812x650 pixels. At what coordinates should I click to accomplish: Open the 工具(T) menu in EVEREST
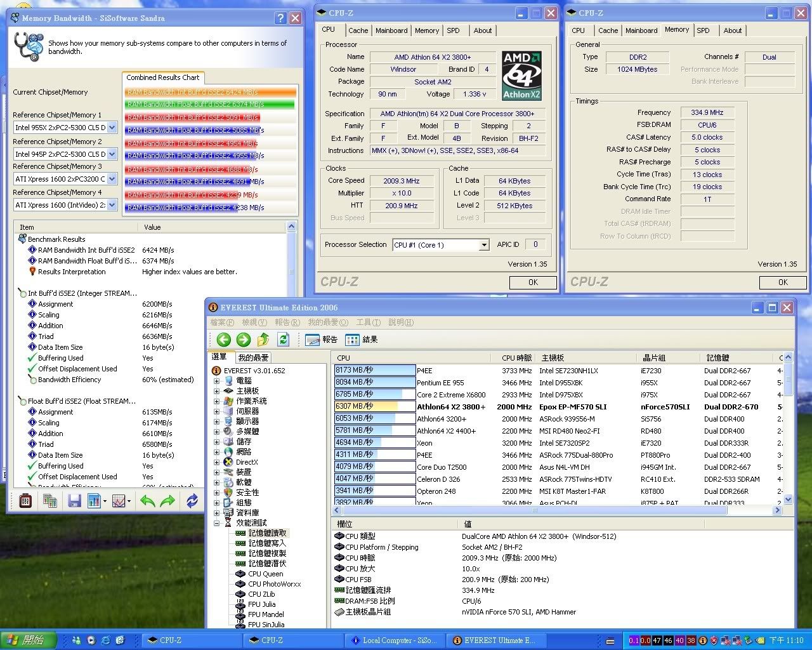pos(368,322)
